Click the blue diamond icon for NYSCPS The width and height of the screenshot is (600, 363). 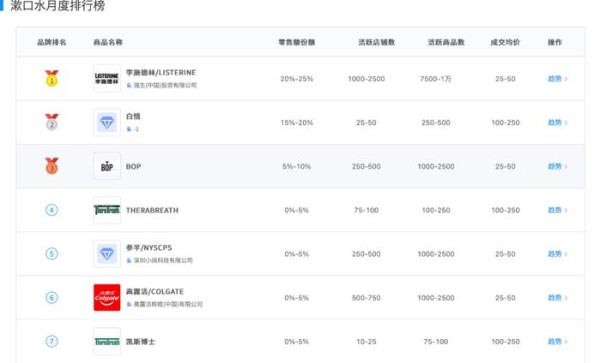pyautogui.click(x=107, y=254)
